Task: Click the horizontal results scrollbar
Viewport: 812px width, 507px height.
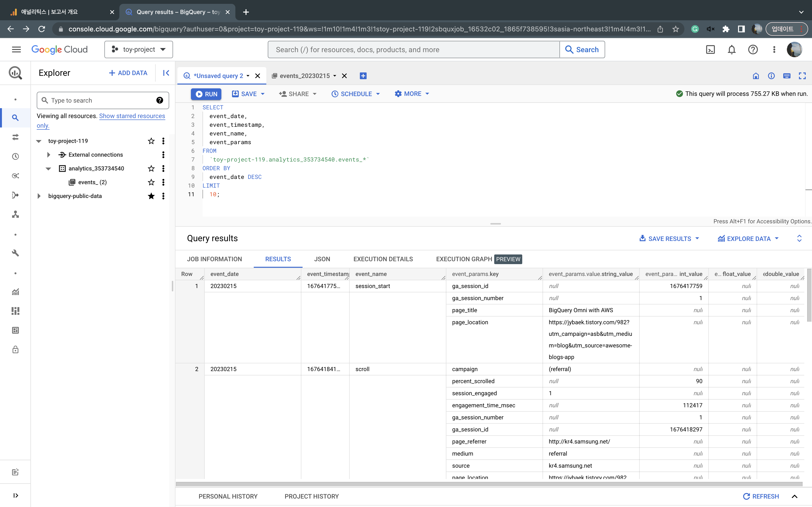Action: coord(489,484)
